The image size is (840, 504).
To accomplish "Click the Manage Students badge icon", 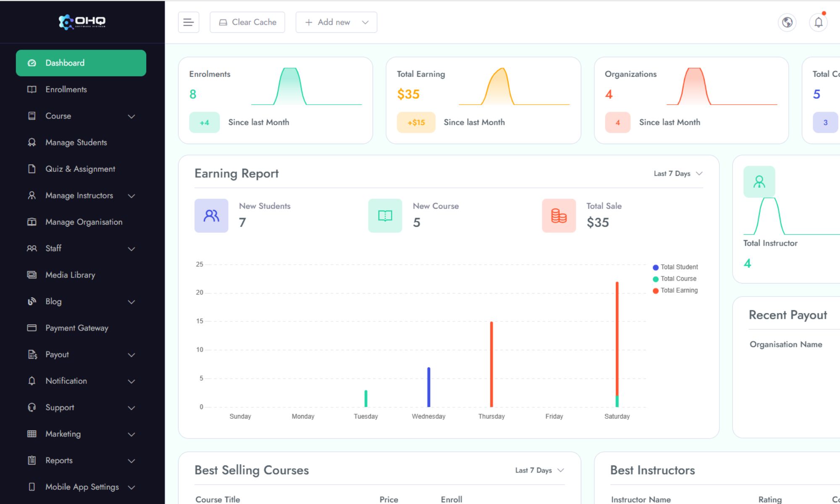I will pos(32,142).
